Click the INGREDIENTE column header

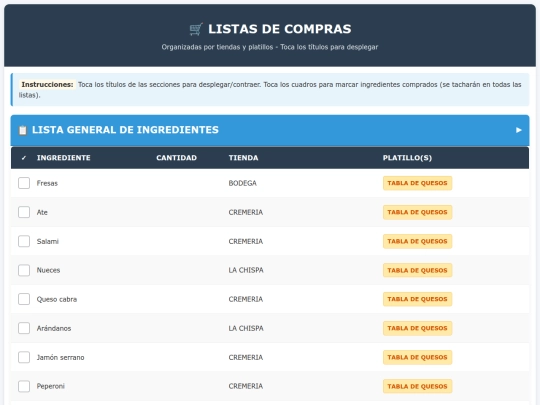(x=64, y=158)
